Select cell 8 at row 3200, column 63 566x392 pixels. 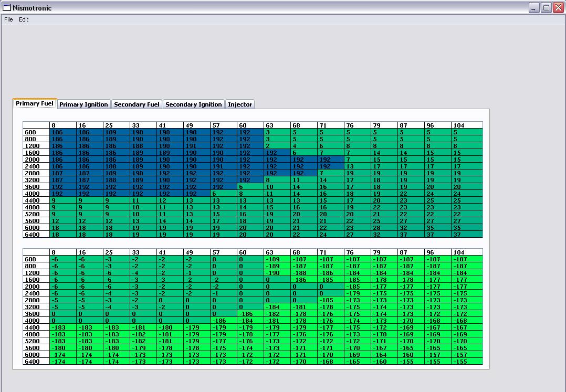click(x=277, y=180)
